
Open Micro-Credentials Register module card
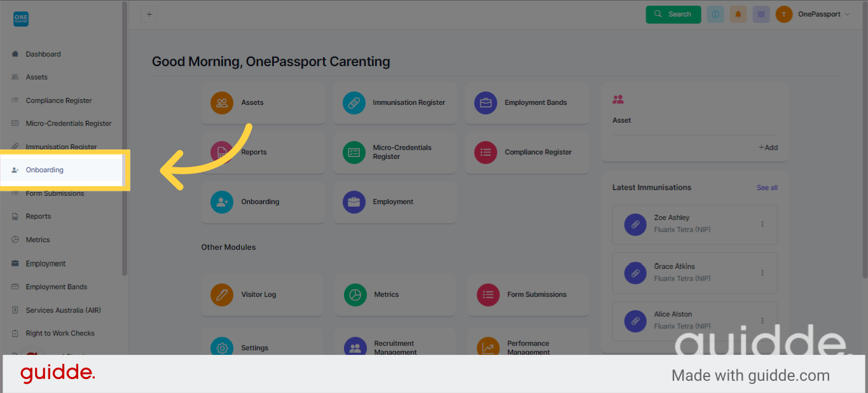point(395,152)
